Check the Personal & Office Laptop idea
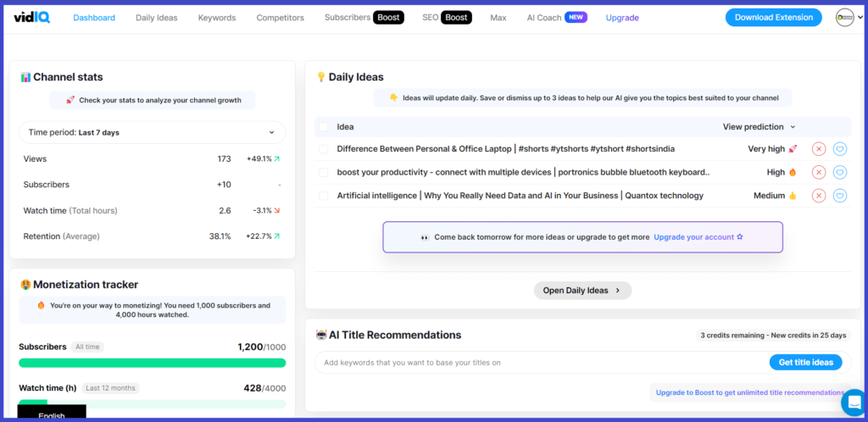 324,149
